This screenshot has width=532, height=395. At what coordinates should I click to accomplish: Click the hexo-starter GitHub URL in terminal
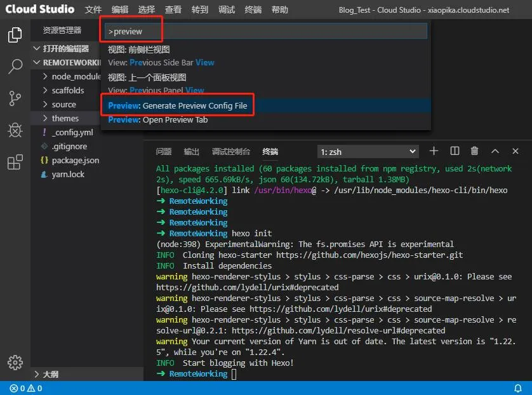[x=369, y=255]
